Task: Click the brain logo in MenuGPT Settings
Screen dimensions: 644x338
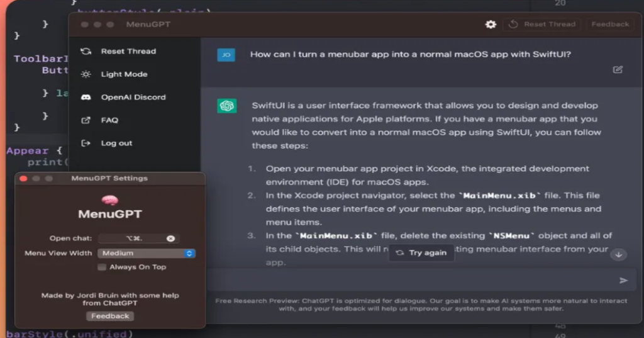Action: tap(110, 200)
